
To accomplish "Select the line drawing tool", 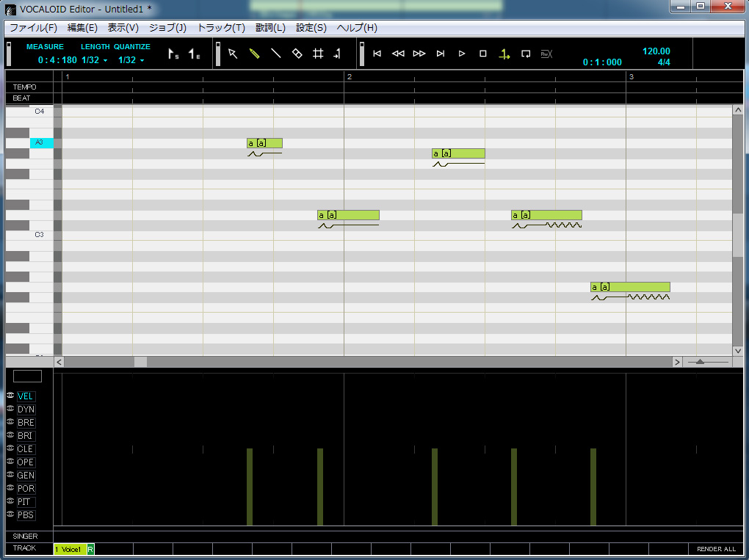I will pos(275,54).
